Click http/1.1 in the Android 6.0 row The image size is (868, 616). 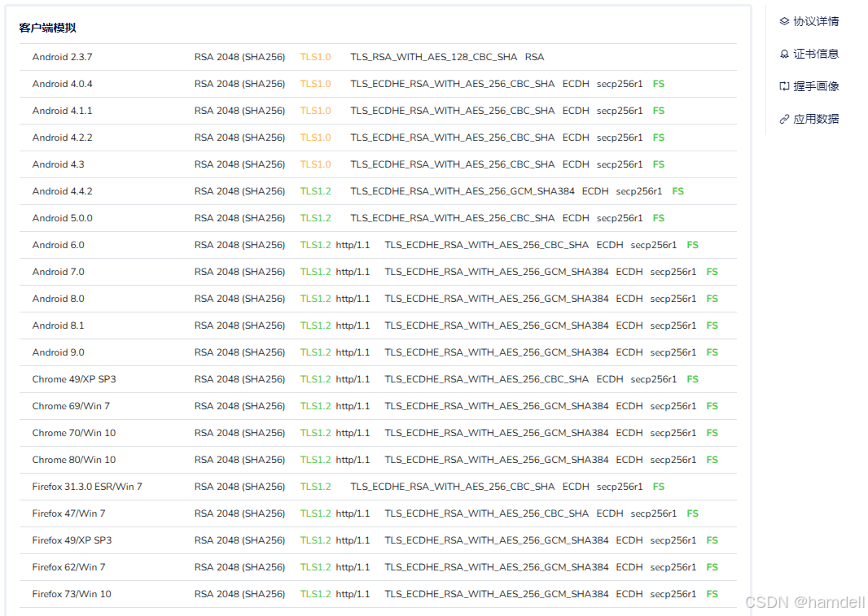click(x=353, y=245)
